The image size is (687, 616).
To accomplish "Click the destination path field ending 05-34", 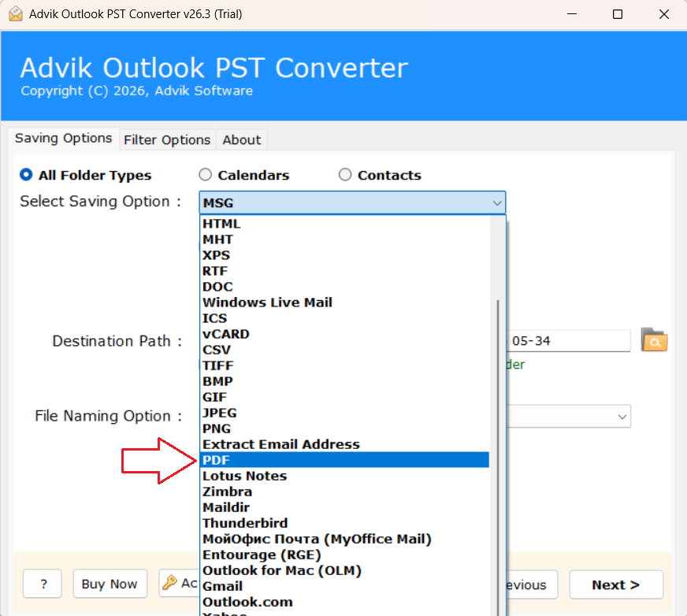I will 569,340.
